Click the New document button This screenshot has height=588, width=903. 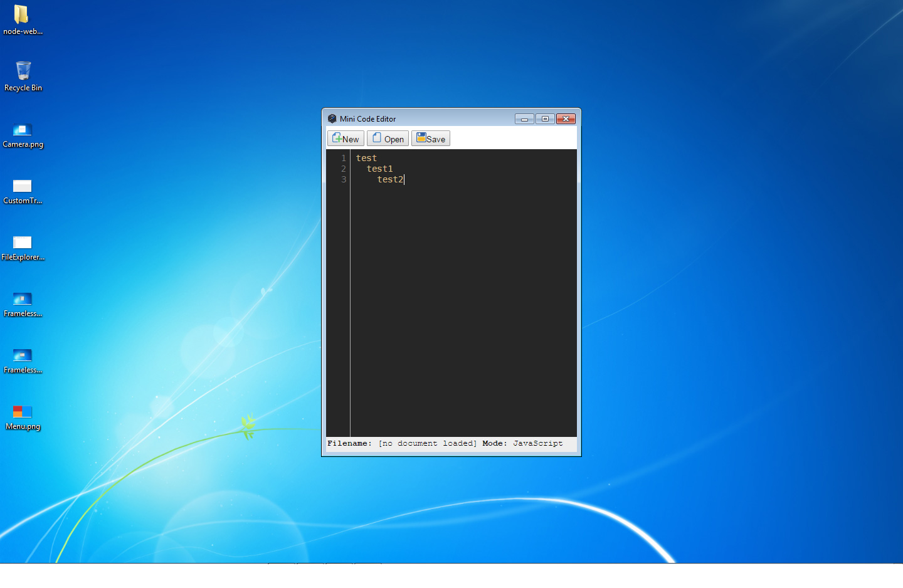[x=346, y=139]
